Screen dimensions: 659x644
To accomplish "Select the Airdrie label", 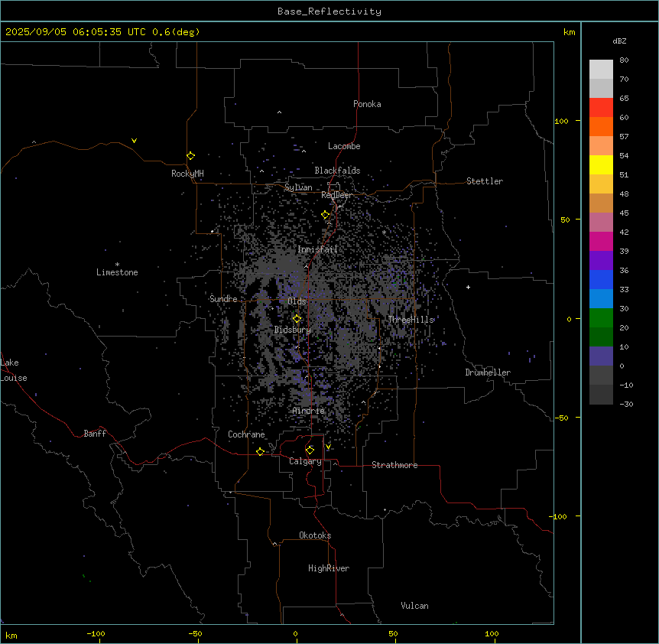I will (x=309, y=411).
